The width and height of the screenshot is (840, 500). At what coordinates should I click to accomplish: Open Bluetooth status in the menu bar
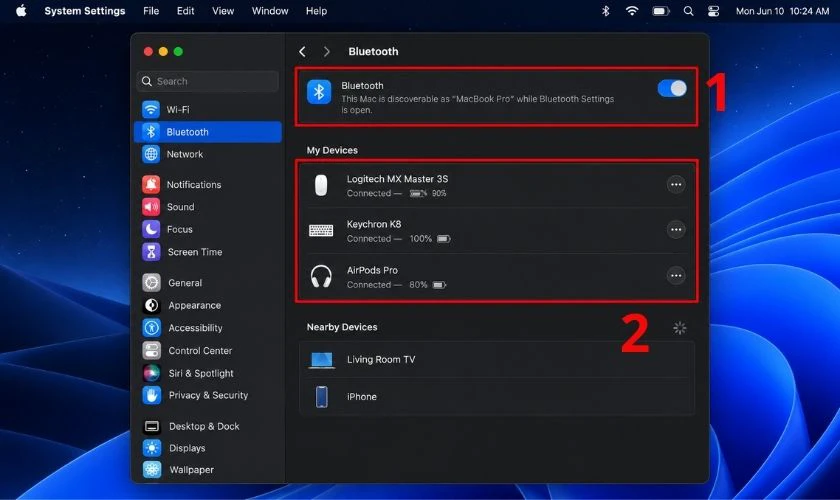pyautogui.click(x=605, y=11)
